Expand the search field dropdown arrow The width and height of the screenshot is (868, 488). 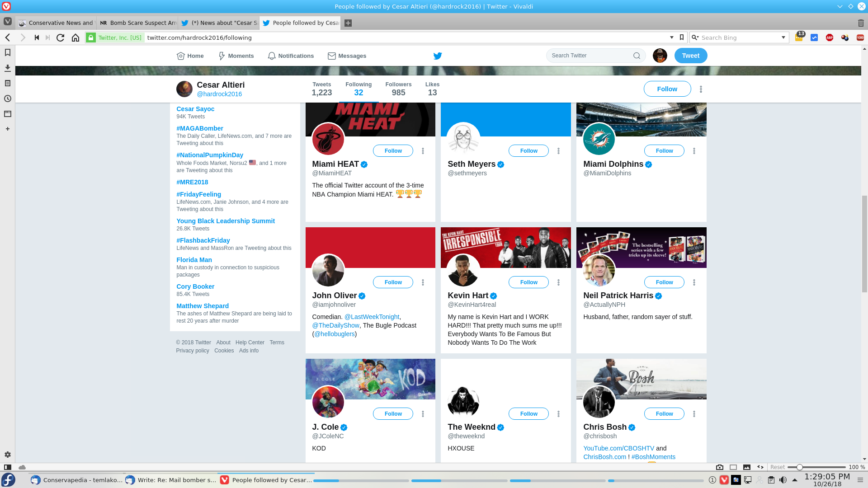pos(783,38)
